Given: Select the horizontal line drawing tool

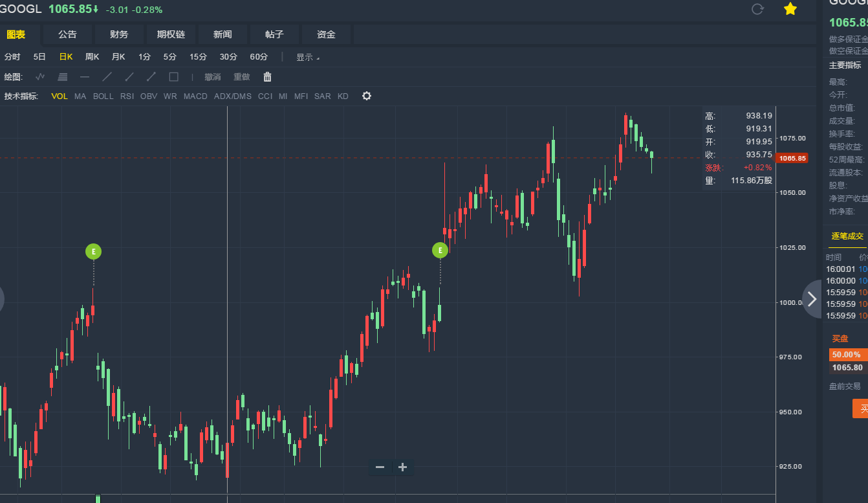Looking at the screenshot, I should coord(85,77).
